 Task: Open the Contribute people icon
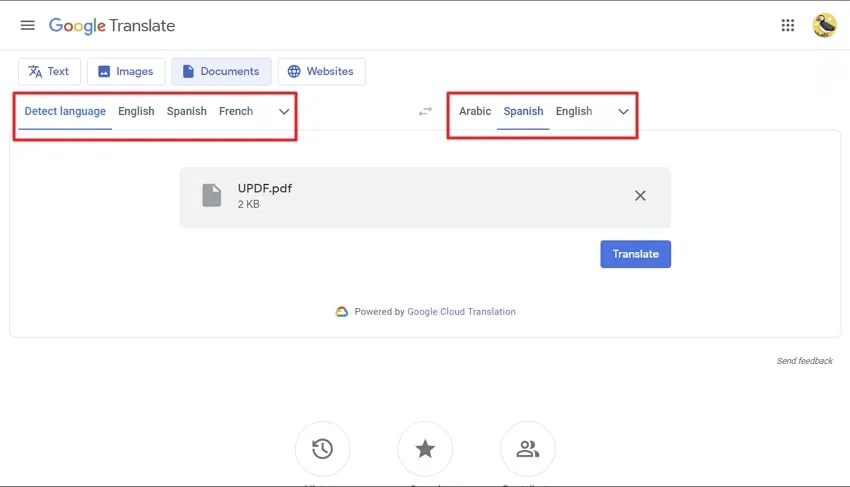point(527,449)
